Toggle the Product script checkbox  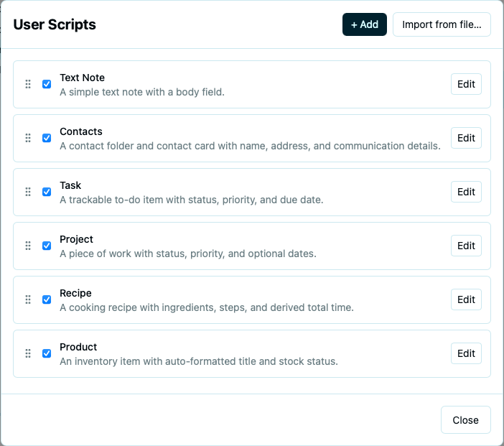(47, 353)
